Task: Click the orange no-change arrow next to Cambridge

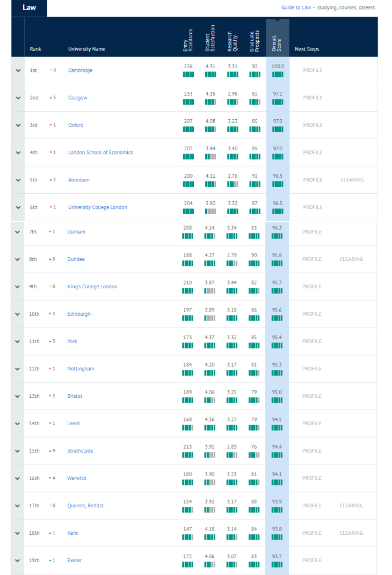Action: point(52,70)
